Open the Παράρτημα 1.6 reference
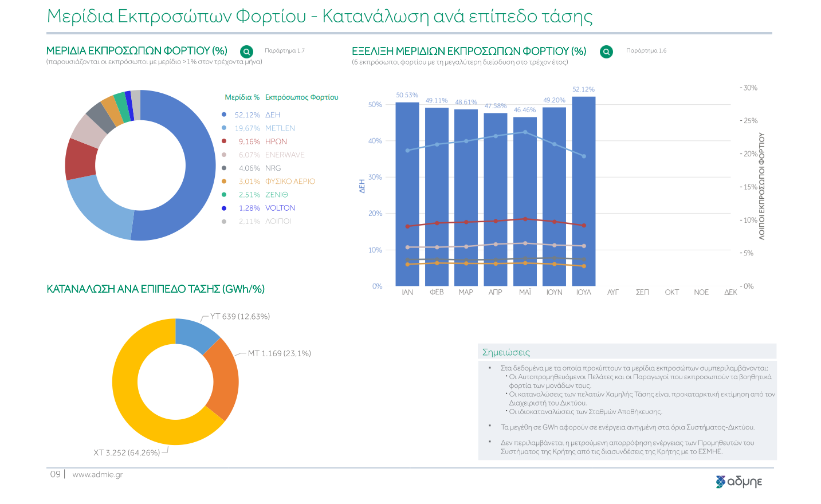The height and width of the screenshot is (504, 821). (x=646, y=50)
